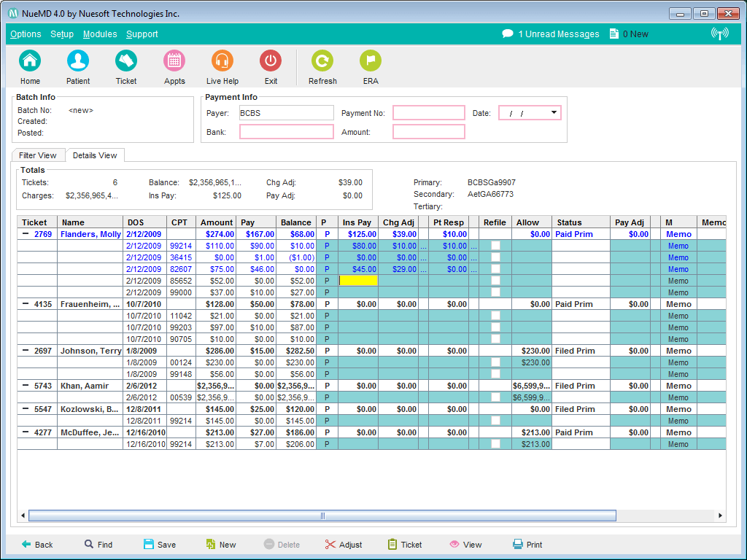This screenshot has height=560, width=747.
Task: Switch to the Filter View tab
Action: [38, 155]
